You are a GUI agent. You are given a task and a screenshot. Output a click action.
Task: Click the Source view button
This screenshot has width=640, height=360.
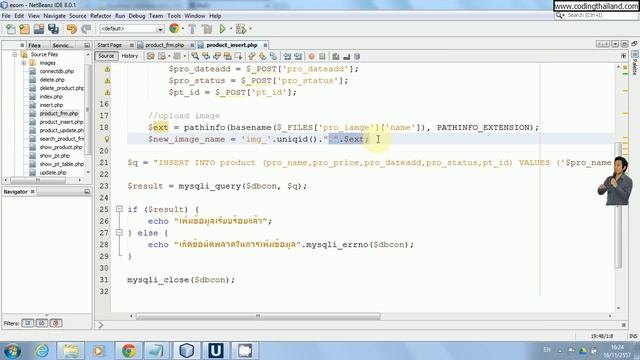(x=106, y=56)
